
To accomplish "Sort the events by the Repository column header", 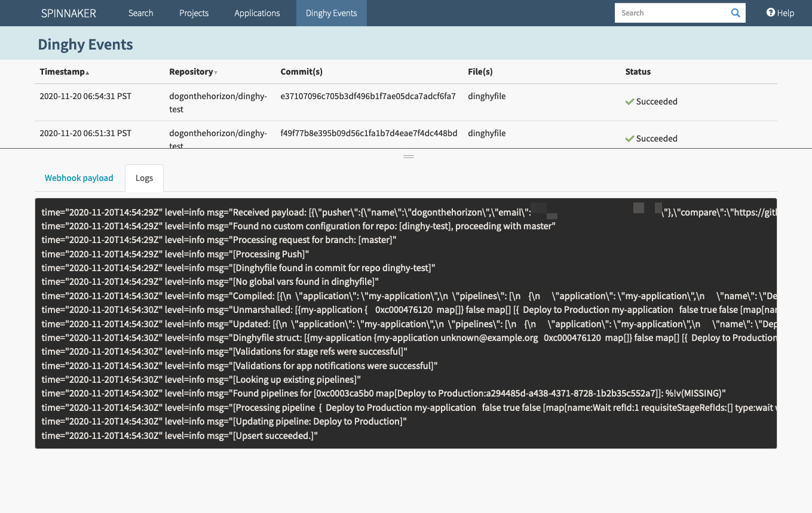I will [191, 72].
